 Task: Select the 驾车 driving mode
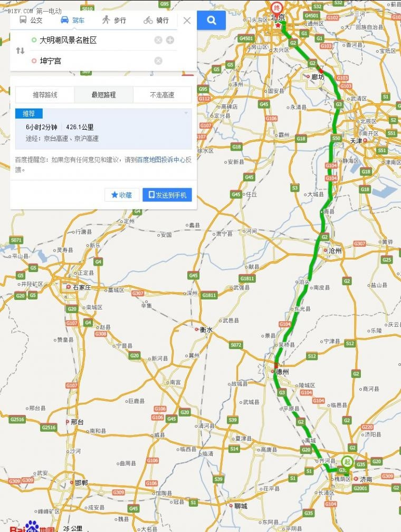click(x=72, y=20)
